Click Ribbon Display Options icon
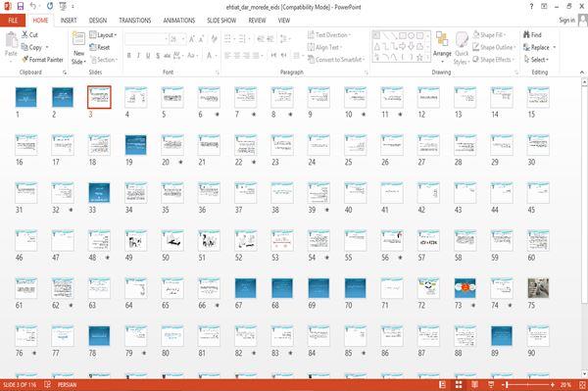The width and height of the screenshot is (588, 391). [544, 6]
